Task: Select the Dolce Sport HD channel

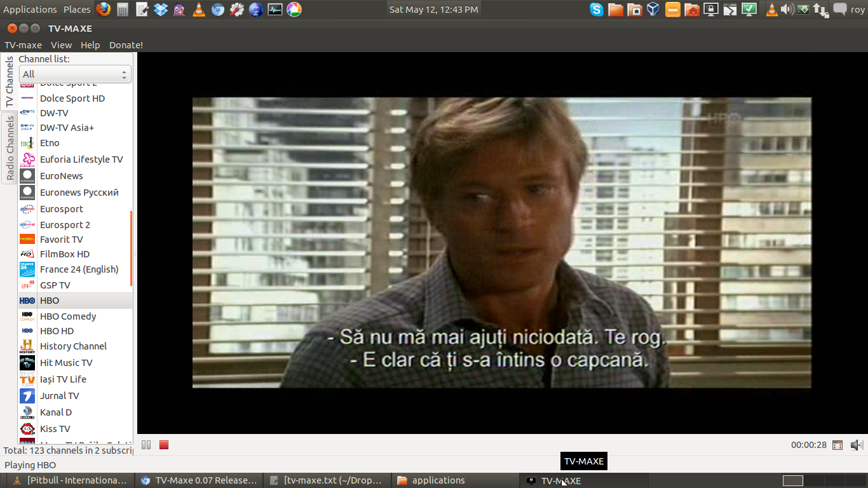Action: click(x=75, y=98)
